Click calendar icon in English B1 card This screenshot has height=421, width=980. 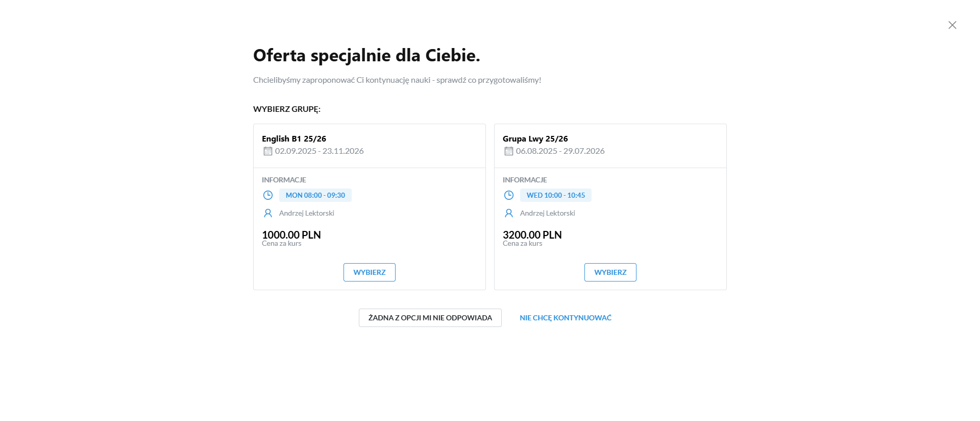[x=267, y=151]
